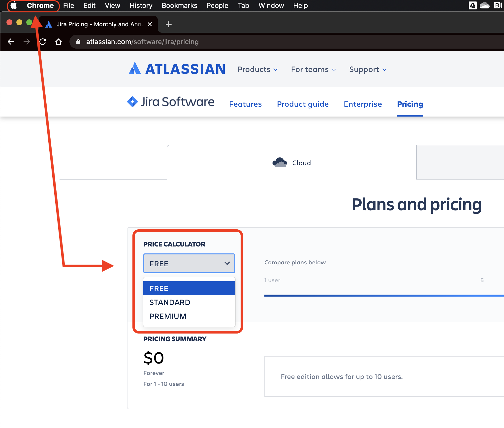The height and width of the screenshot is (428, 504).
Task: Click the user count slider track
Action: coord(372,296)
